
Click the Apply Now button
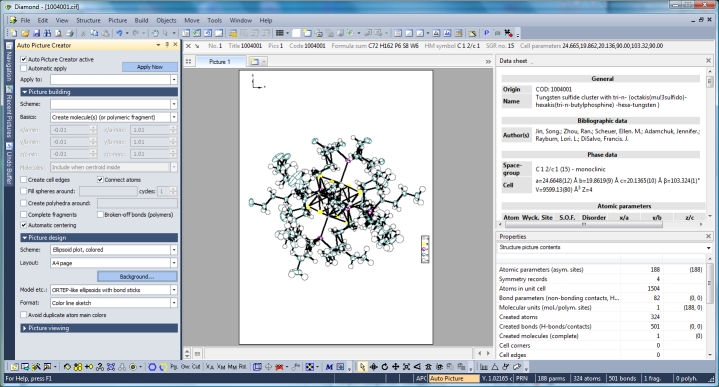(x=149, y=67)
